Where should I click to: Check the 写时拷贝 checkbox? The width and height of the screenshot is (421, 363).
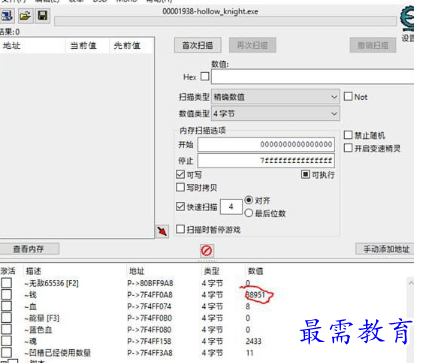point(180,187)
